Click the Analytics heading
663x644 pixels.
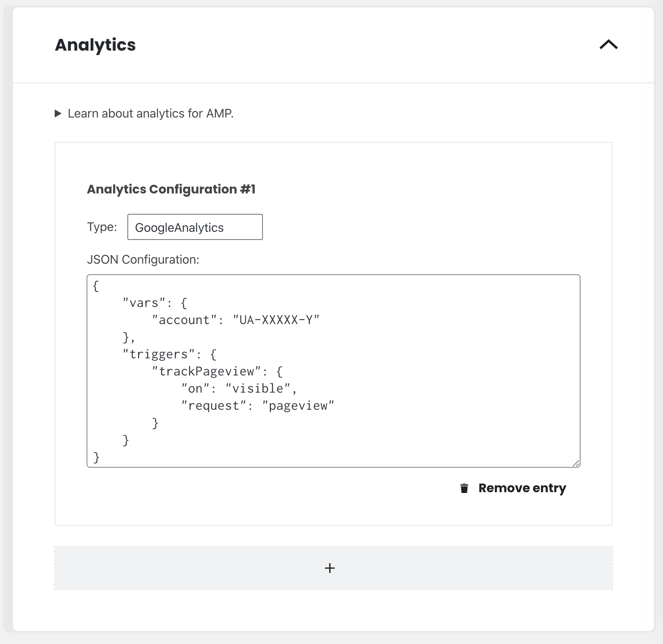click(x=95, y=45)
